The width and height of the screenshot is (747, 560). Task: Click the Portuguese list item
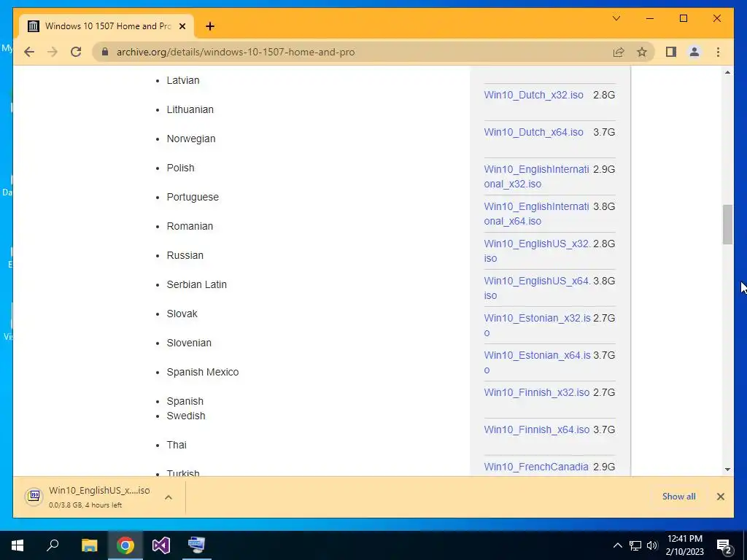tap(193, 197)
